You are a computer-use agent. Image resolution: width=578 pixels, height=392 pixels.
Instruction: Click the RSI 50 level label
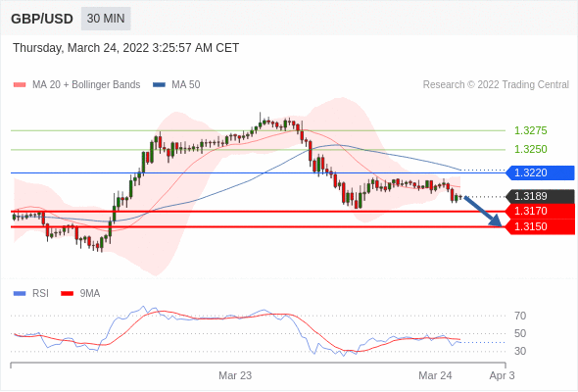pos(520,334)
